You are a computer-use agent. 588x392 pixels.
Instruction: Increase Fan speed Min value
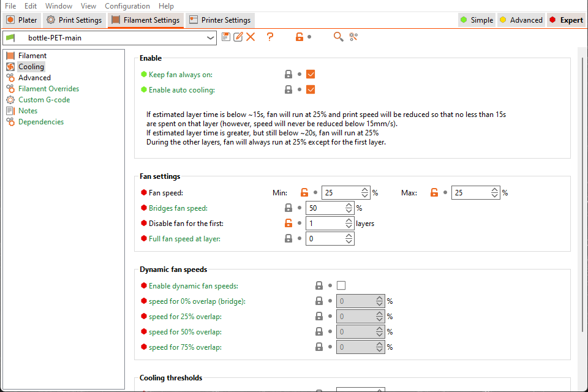[x=365, y=190]
